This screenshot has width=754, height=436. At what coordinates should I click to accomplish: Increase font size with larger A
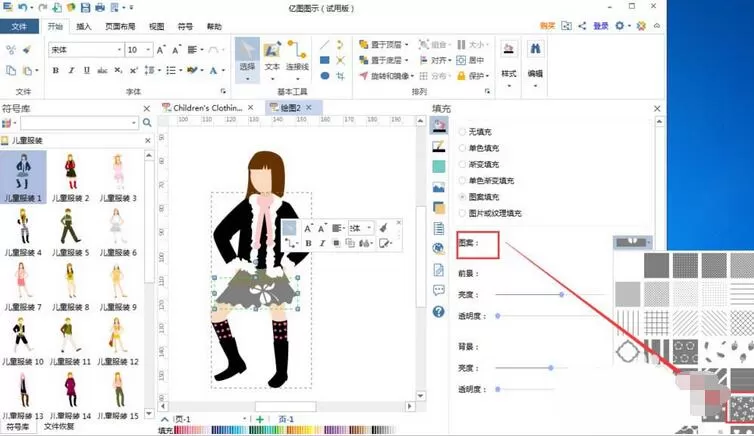[x=161, y=50]
